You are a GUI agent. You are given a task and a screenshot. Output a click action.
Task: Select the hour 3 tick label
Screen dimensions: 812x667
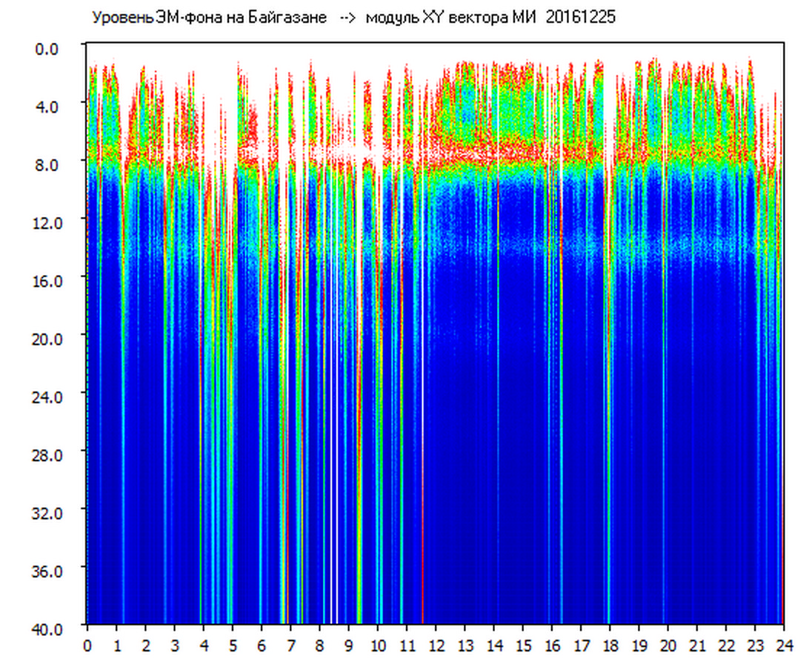pos(175,645)
